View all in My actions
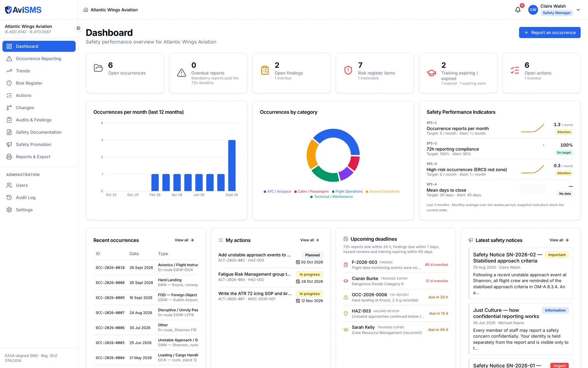The height and width of the screenshot is (368, 588). tap(309, 240)
